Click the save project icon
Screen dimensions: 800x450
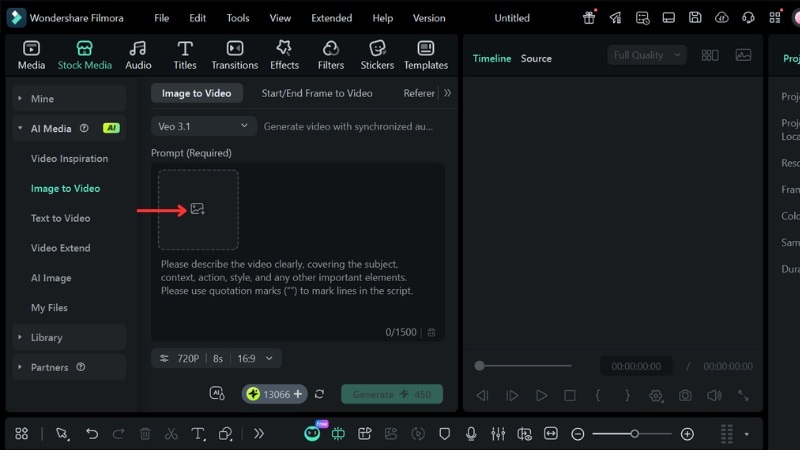coord(695,18)
